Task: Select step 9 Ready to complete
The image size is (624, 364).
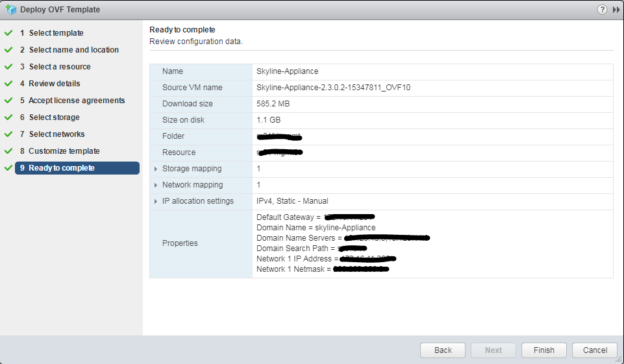Action: click(x=77, y=168)
